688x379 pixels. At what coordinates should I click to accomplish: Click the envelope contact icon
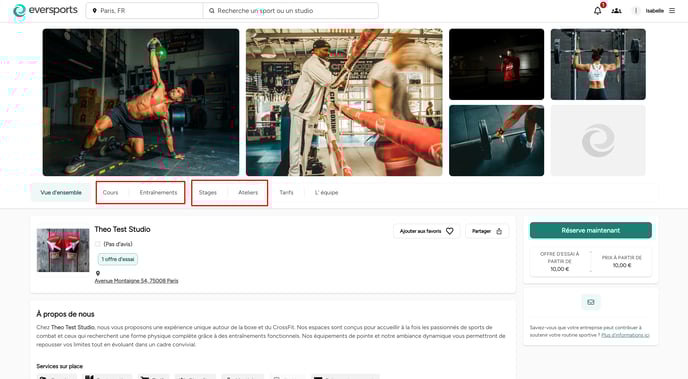[591, 302]
